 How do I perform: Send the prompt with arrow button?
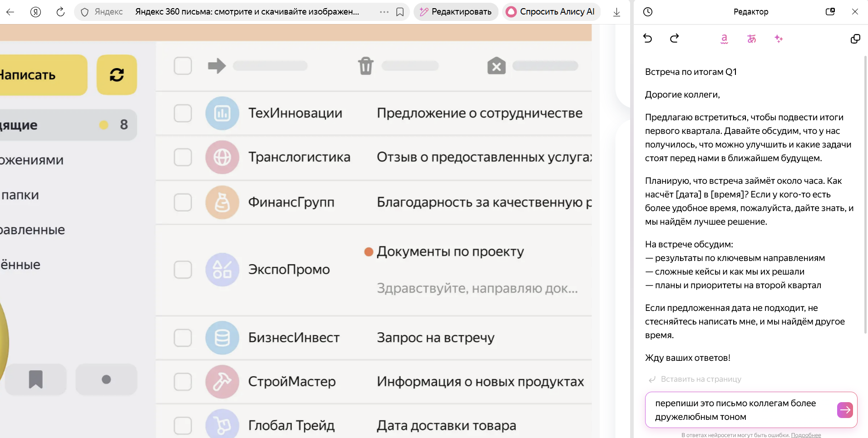(844, 410)
